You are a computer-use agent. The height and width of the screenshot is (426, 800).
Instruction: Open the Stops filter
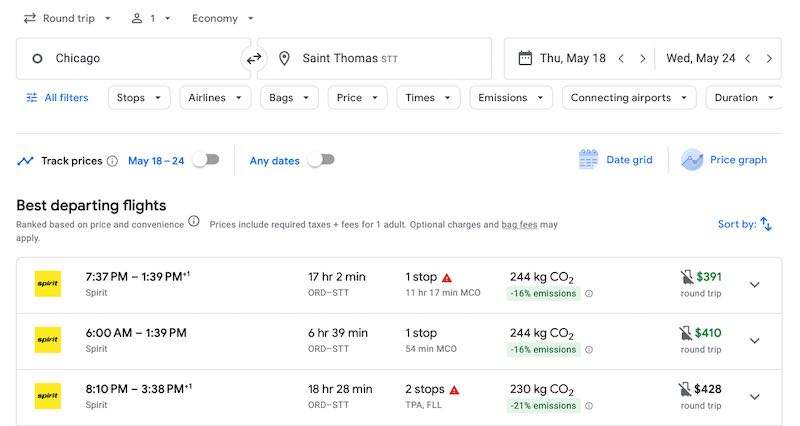click(x=140, y=98)
